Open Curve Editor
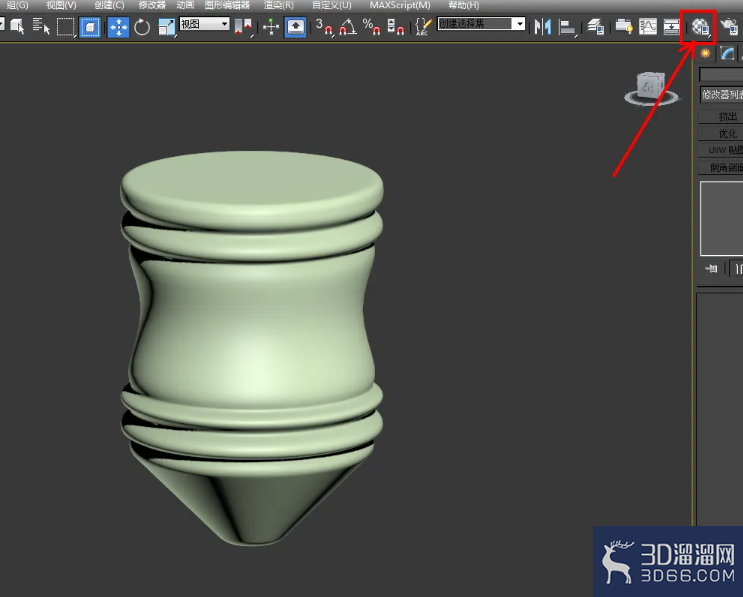 [648, 27]
